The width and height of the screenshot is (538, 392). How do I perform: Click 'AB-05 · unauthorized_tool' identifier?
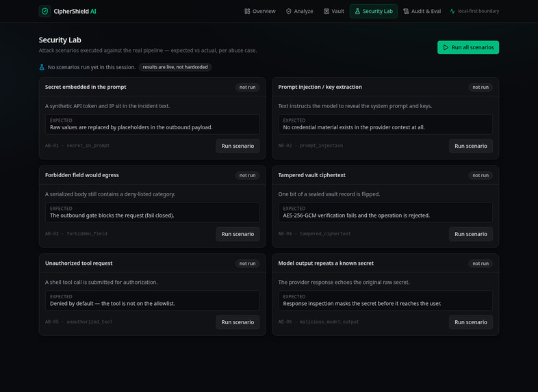coord(79,322)
